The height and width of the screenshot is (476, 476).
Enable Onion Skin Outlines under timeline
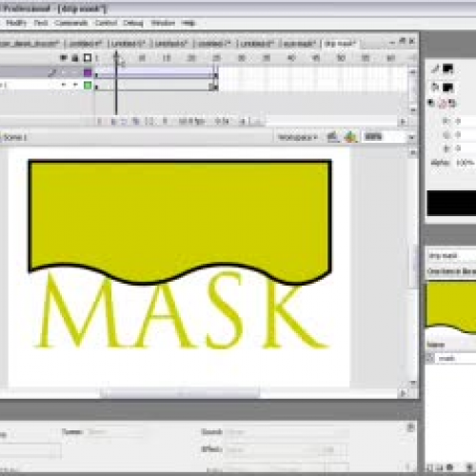tap(124, 121)
